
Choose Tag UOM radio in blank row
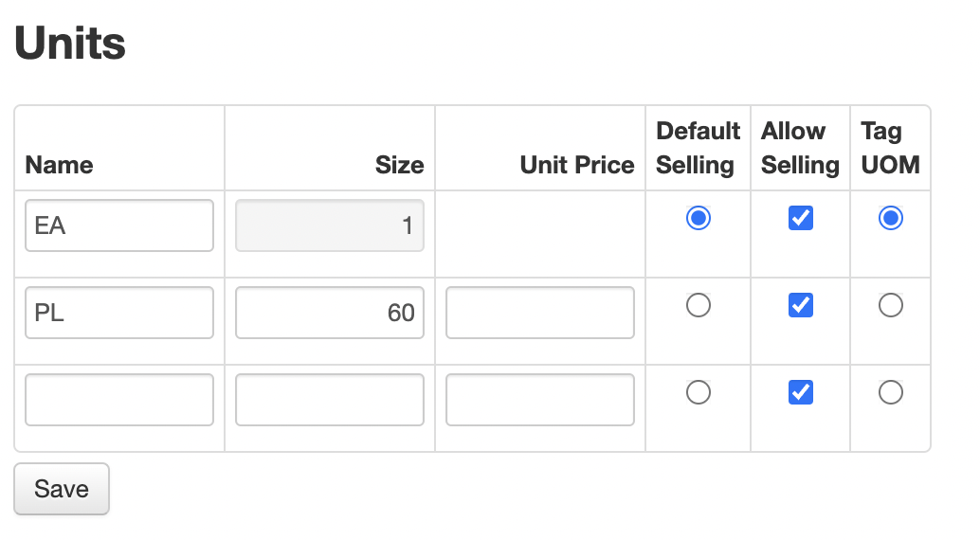point(891,392)
